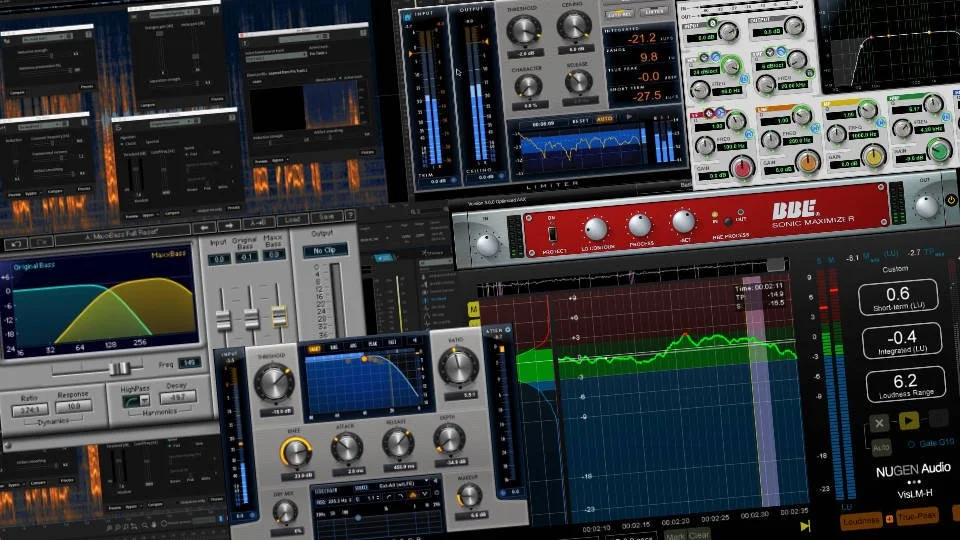Click the BBE input level knob left of red panel

point(487,246)
